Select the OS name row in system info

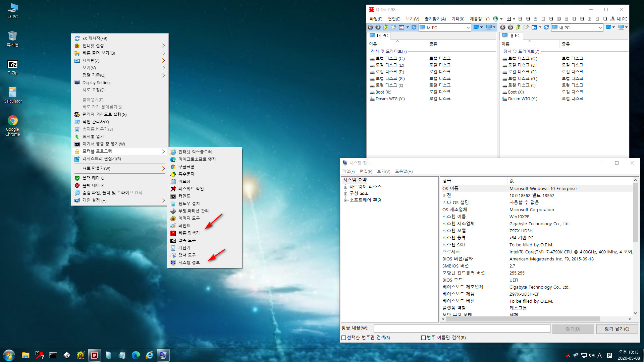(x=536, y=188)
